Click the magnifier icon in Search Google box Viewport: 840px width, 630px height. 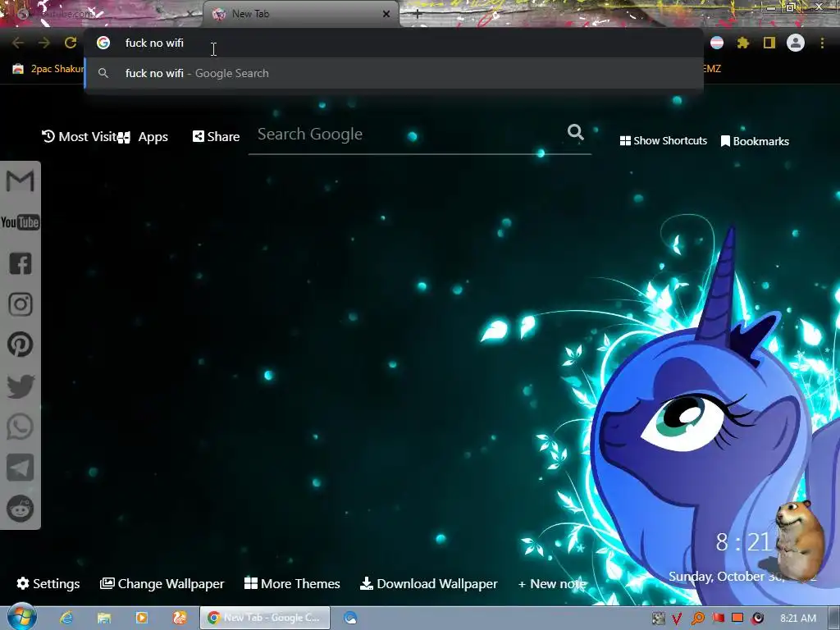575,132
